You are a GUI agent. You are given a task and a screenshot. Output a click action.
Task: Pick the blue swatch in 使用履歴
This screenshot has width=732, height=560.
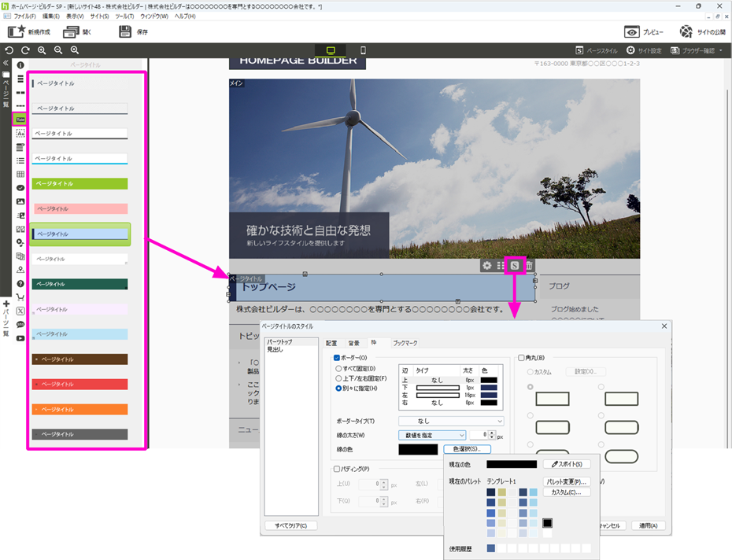[x=490, y=548]
